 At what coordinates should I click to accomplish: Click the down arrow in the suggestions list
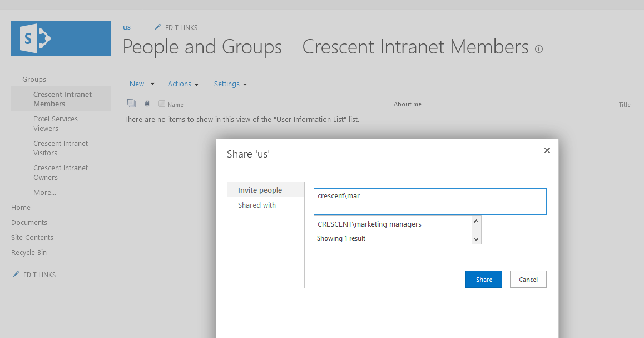pos(477,238)
